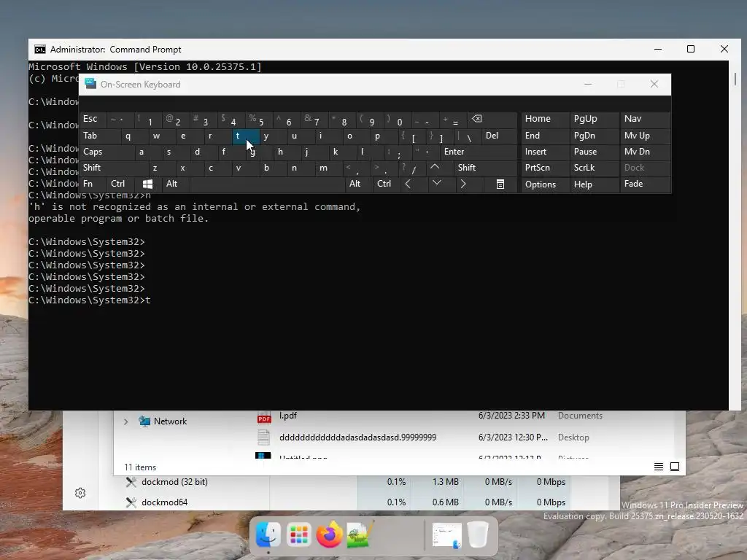Viewport: 747px width, 560px height.
Task: Click the spacebar on On-Screen Keyboard
Action: coord(267,184)
